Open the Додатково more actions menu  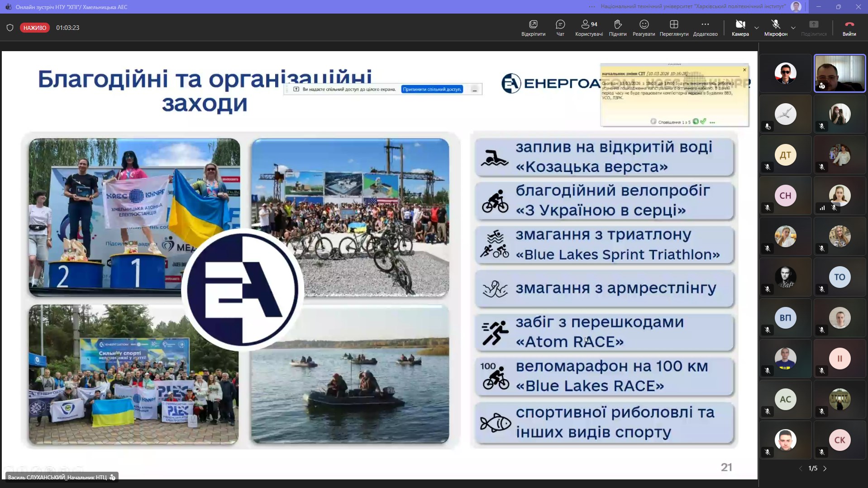coord(705,28)
